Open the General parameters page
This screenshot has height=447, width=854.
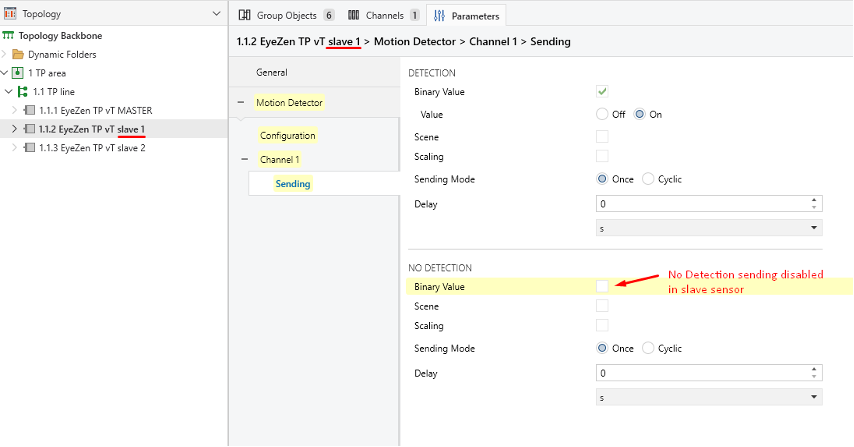pos(271,72)
